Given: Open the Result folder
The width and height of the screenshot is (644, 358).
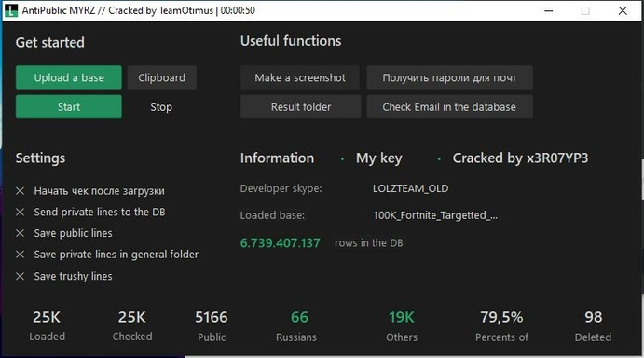Looking at the screenshot, I should [301, 107].
